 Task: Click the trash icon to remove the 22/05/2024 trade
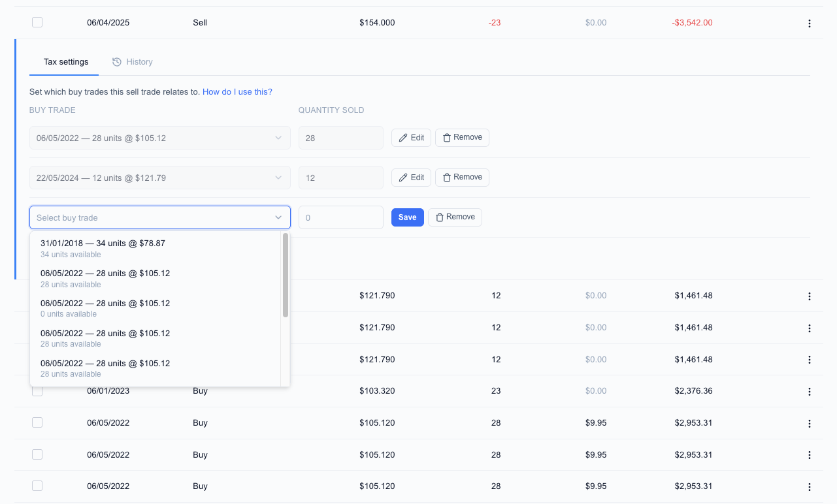[x=448, y=177]
